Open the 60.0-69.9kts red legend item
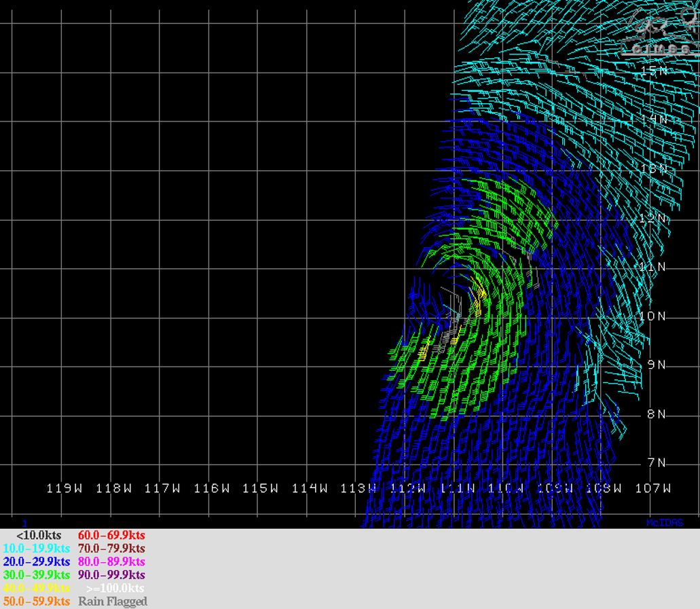 pos(111,535)
